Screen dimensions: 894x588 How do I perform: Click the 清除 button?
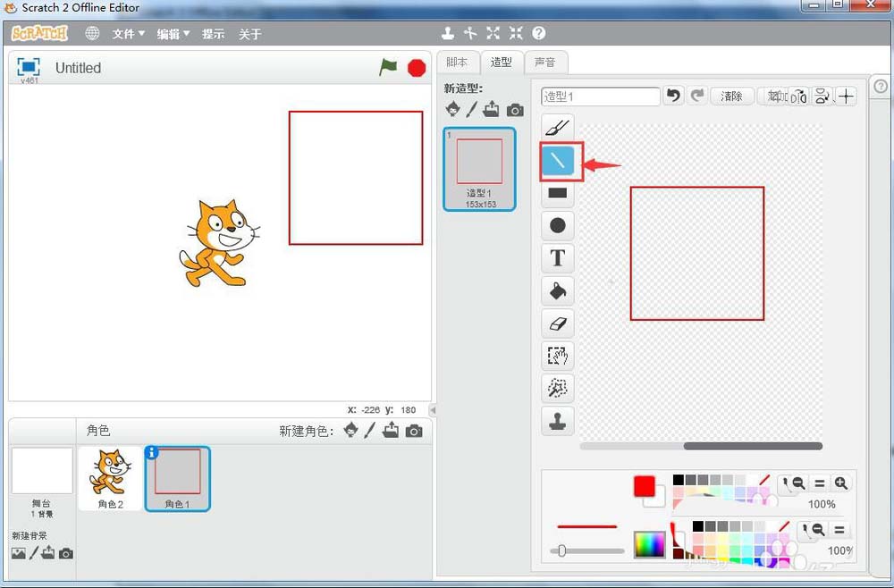(731, 97)
